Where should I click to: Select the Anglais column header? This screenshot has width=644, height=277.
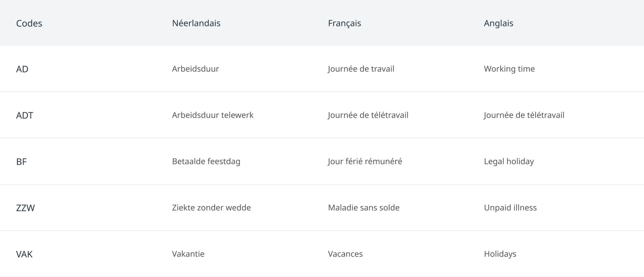pos(498,23)
